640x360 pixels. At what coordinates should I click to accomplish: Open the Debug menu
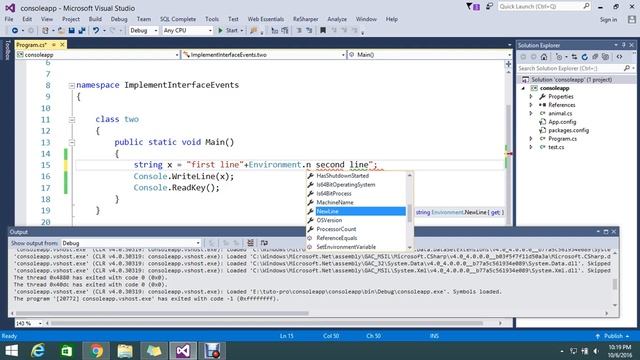(x=119, y=19)
